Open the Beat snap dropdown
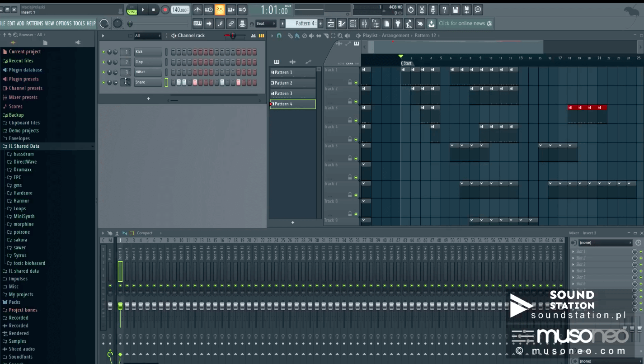 pyautogui.click(x=265, y=24)
